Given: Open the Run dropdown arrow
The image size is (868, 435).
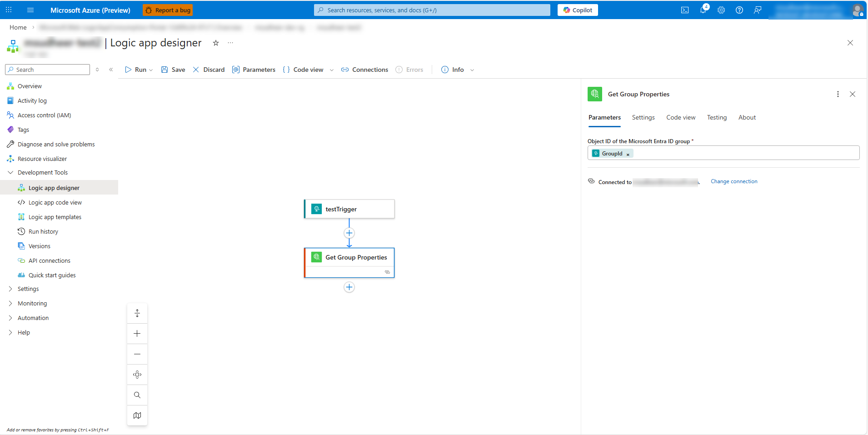Looking at the screenshot, I should tap(151, 70).
